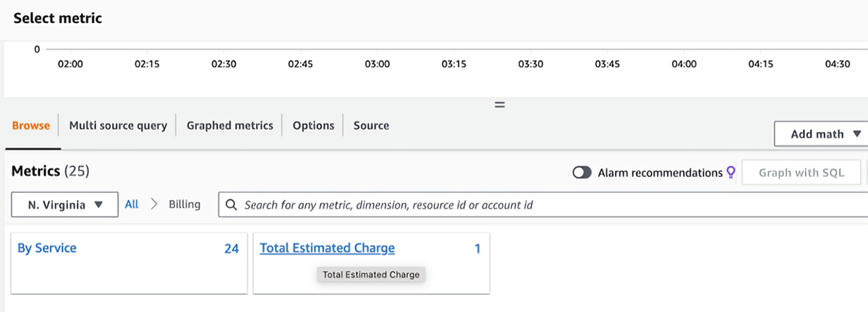
Task: Click the breadcrumb chevron before Billing
Action: point(153,204)
